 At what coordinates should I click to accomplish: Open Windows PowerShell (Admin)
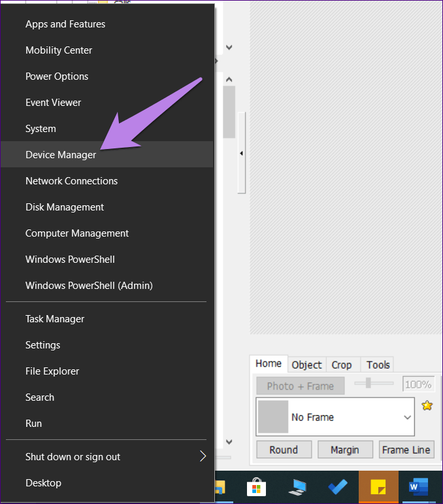89,286
